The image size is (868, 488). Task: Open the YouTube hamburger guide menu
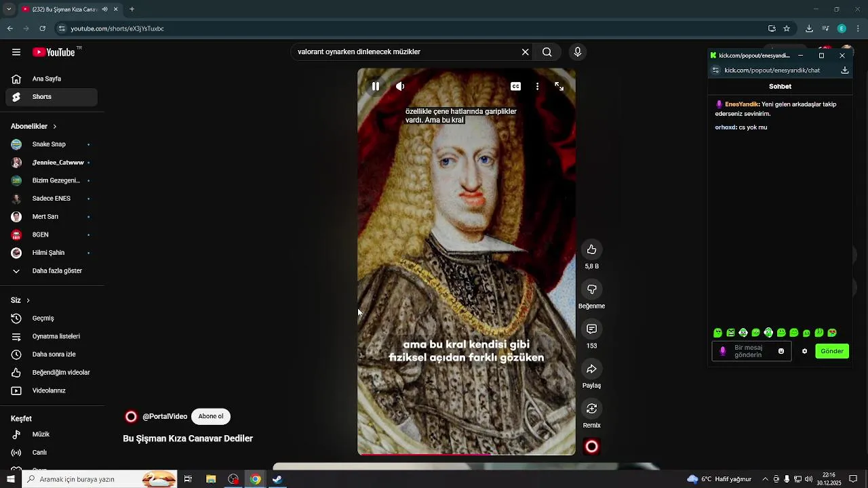(16, 52)
